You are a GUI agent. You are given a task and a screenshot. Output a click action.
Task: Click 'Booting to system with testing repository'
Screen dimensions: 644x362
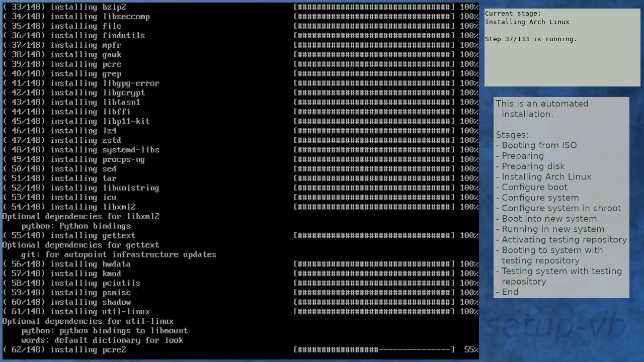(x=552, y=255)
